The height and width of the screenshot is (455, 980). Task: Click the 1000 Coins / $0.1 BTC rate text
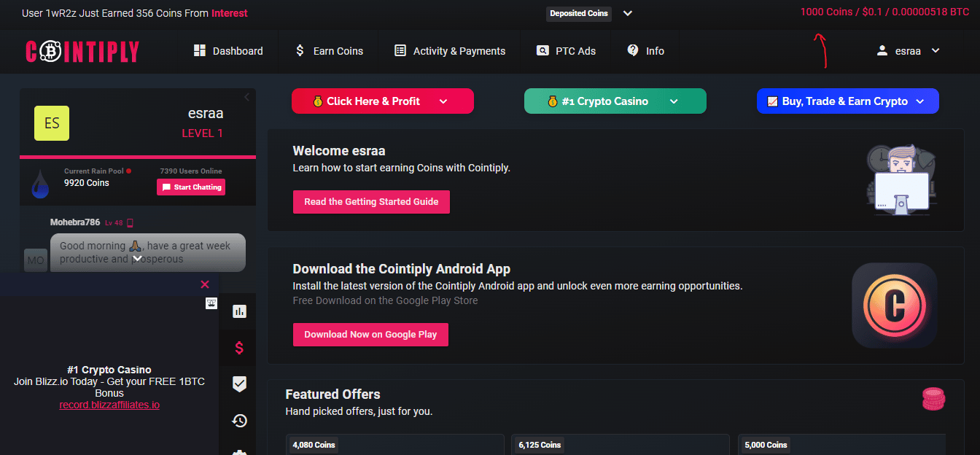[884, 12]
